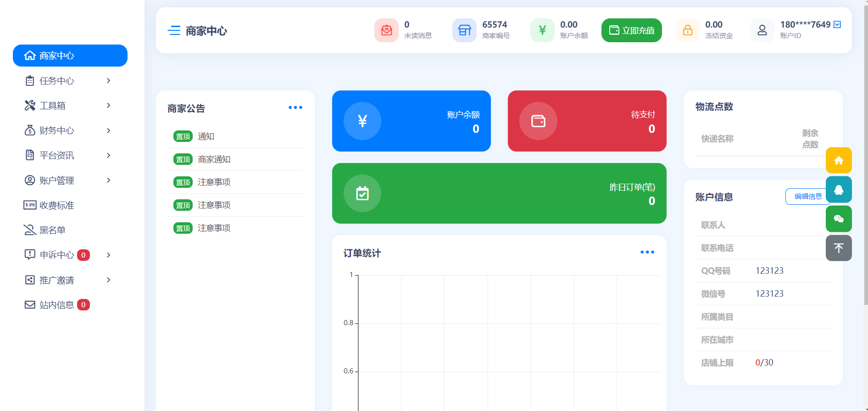Click the back-to-top arrow button
868x411 pixels.
tap(839, 248)
